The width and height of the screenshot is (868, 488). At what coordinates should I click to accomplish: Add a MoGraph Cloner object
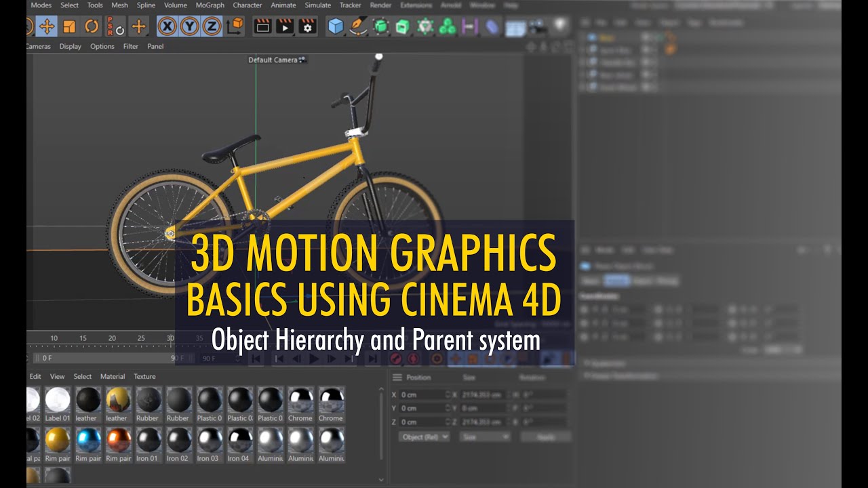(x=425, y=26)
